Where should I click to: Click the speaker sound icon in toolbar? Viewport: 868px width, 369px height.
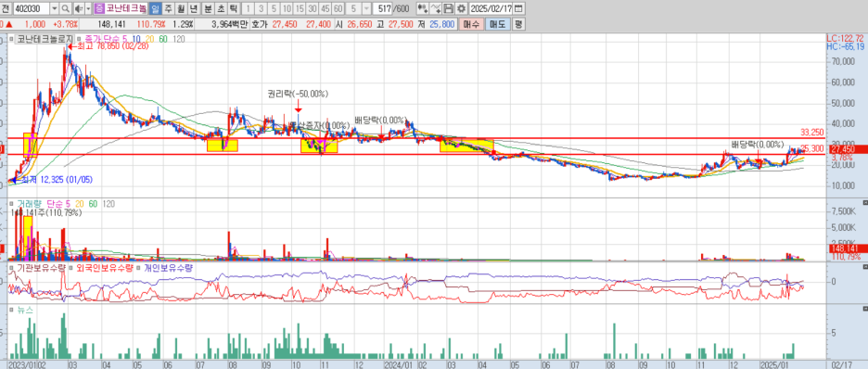coord(79,8)
